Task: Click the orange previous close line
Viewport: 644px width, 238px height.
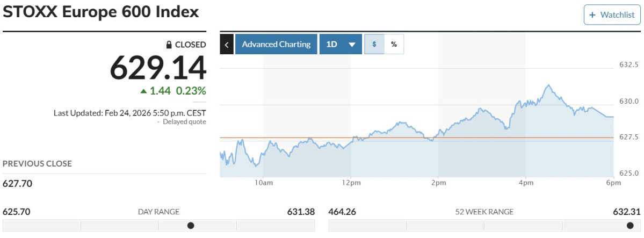Action: point(416,138)
